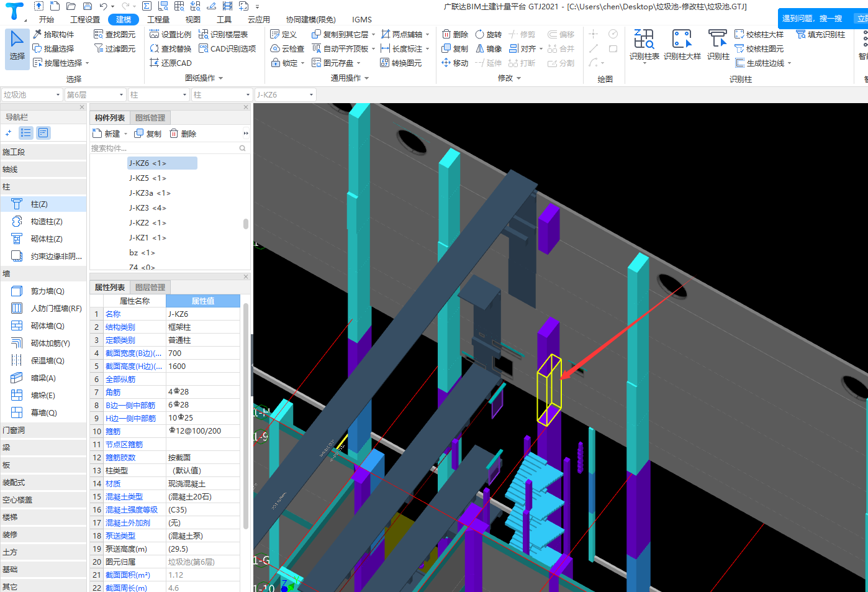
Task: Click 校核柱图元 check column element
Action: point(759,48)
